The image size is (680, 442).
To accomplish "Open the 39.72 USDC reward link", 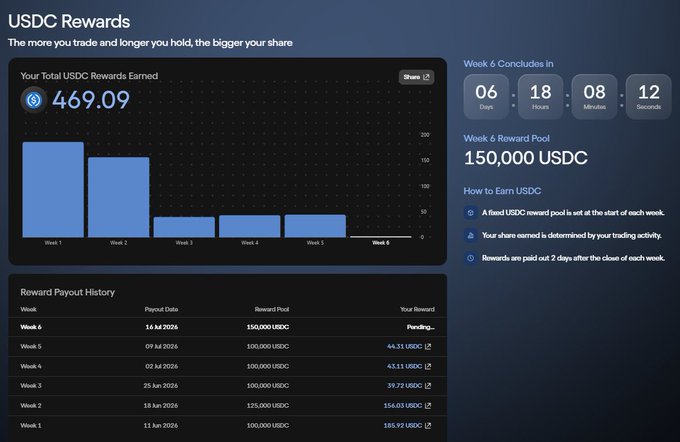I will tap(404, 386).
